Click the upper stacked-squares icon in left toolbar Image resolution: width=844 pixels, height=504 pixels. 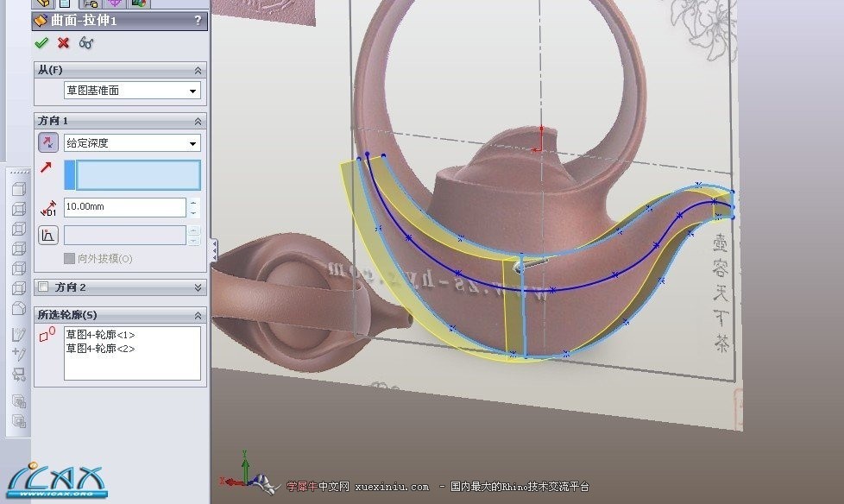point(19,401)
